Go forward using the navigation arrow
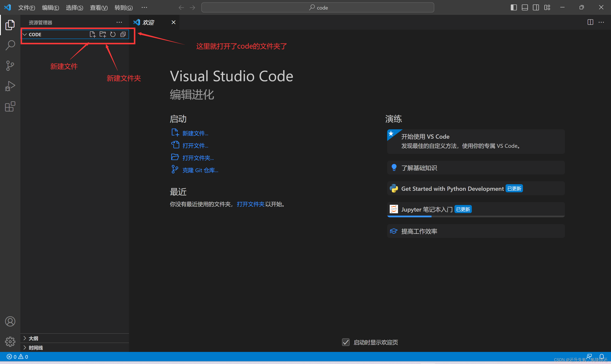The height and width of the screenshot is (364, 611). [192, 8]
